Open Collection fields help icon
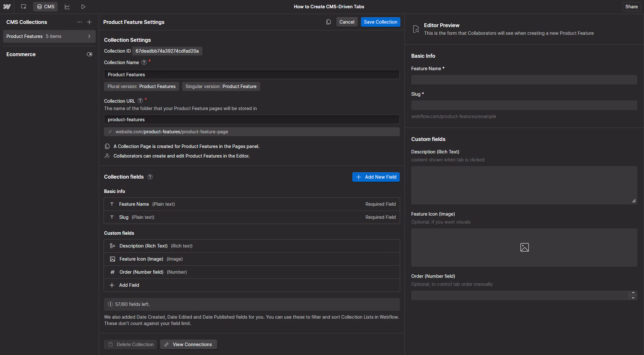This screenshot has height=355, width=644. [150, 177]
